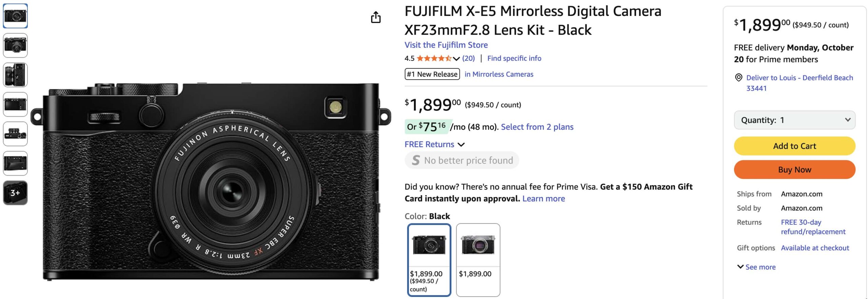Open FREE 30-day refund/replacement link

pos(813,227)
